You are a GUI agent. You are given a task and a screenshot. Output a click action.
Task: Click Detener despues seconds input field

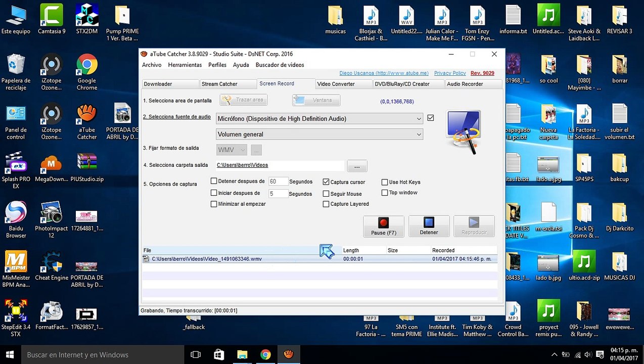(x=278, y=181)
